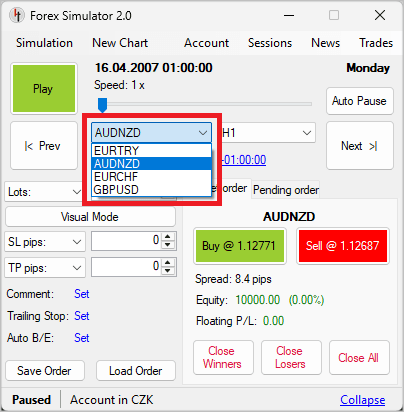404x412 pixels.
Task: Step back with the Prev button
Action: (x=44, y=146)
